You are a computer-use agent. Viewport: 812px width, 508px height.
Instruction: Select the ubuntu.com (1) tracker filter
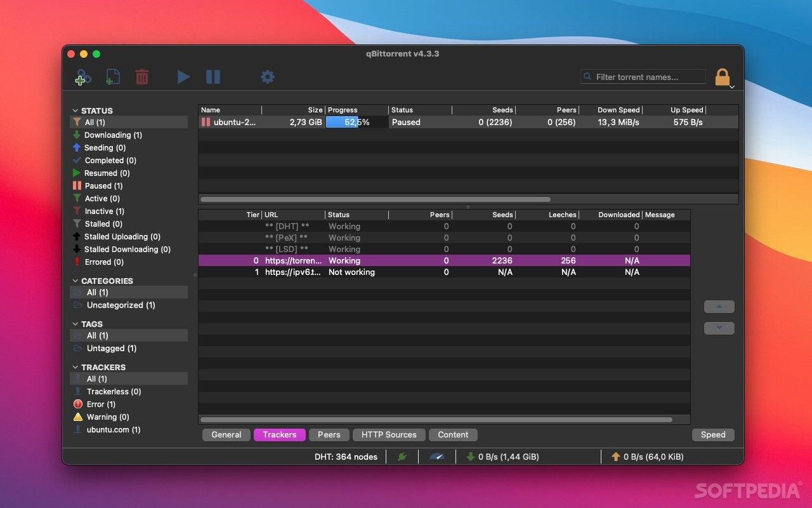click(129, 429)
